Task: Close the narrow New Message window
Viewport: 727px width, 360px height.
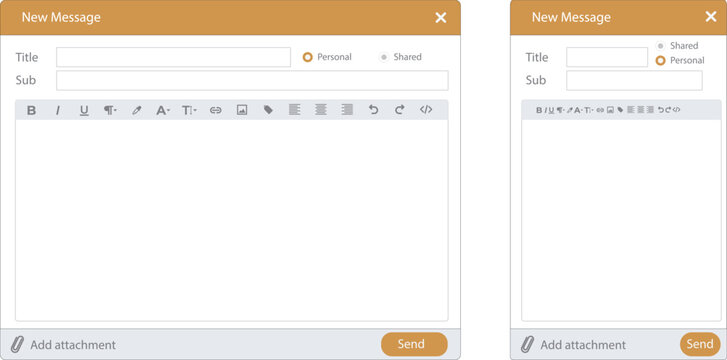Action: pos(711,17)
